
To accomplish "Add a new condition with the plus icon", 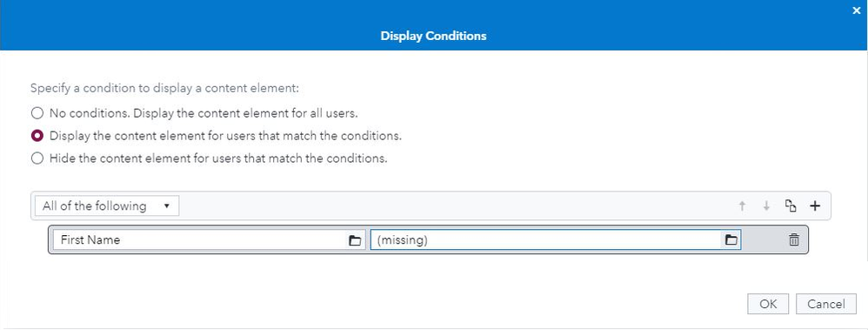I will point(815,205).
